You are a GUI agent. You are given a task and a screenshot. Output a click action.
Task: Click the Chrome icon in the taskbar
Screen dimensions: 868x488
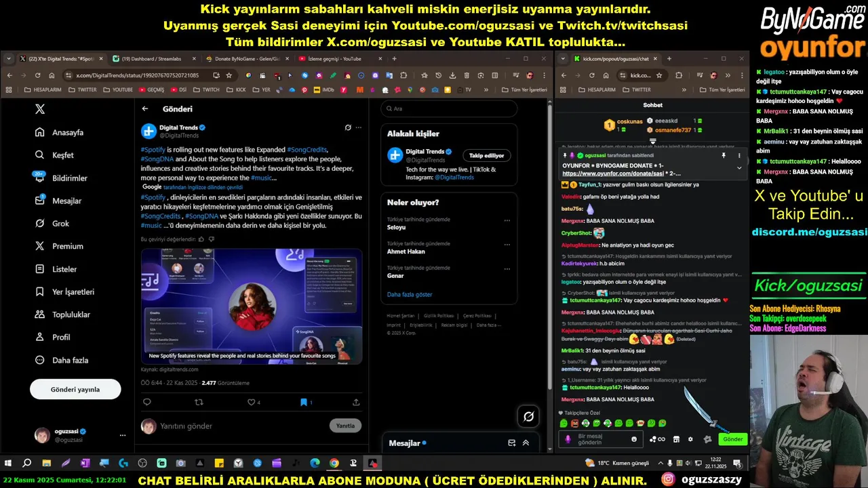[x=334, y=464]
